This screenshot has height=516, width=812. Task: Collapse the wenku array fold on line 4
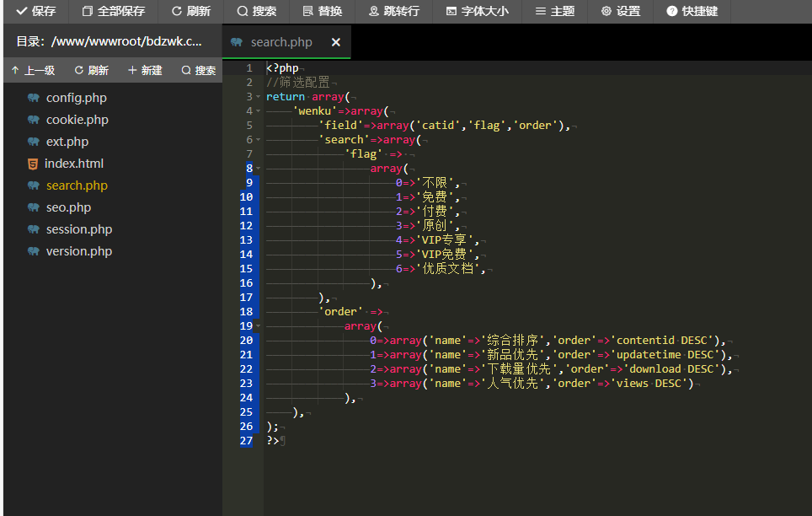(257, 110)
